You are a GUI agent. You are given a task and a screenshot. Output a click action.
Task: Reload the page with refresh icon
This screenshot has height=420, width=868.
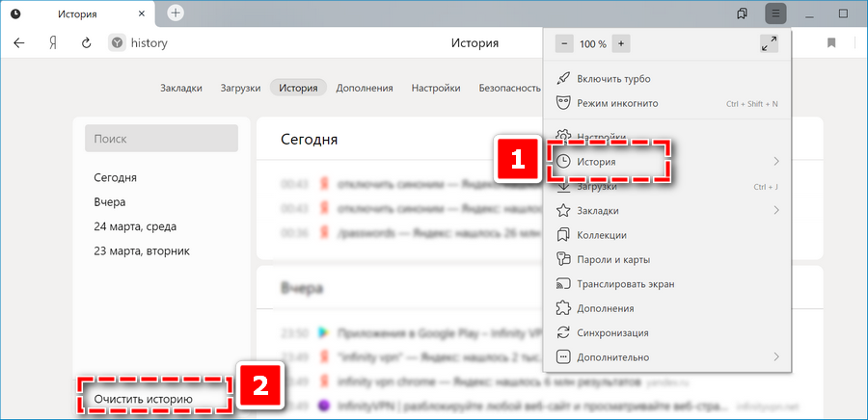(86, 43)
